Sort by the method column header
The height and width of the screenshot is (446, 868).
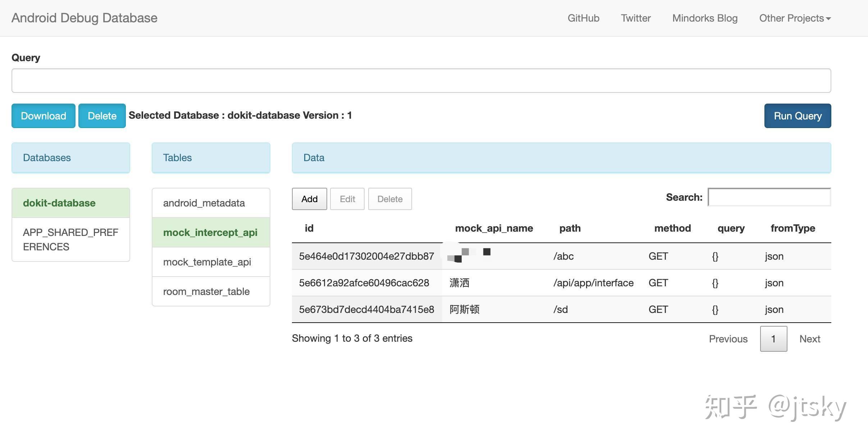tap(672, 228)
